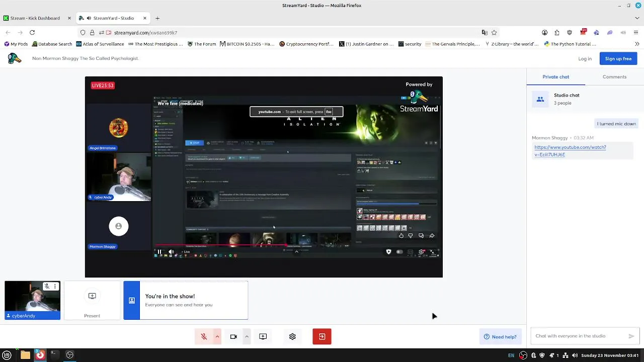Open three-dot menu on cyberAndy preview
The height and width of the screenshot is (362, 644).
pos(55,286)
